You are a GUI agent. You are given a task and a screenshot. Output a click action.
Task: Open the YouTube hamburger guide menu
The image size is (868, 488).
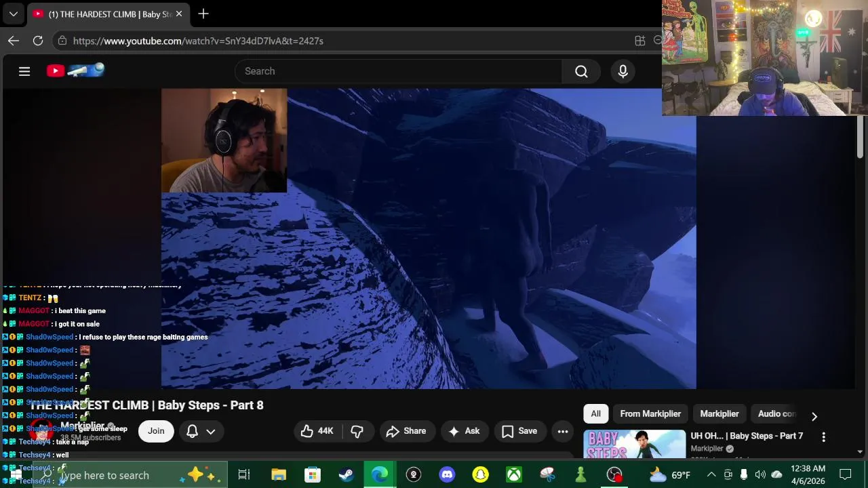[x=24, y=71]
